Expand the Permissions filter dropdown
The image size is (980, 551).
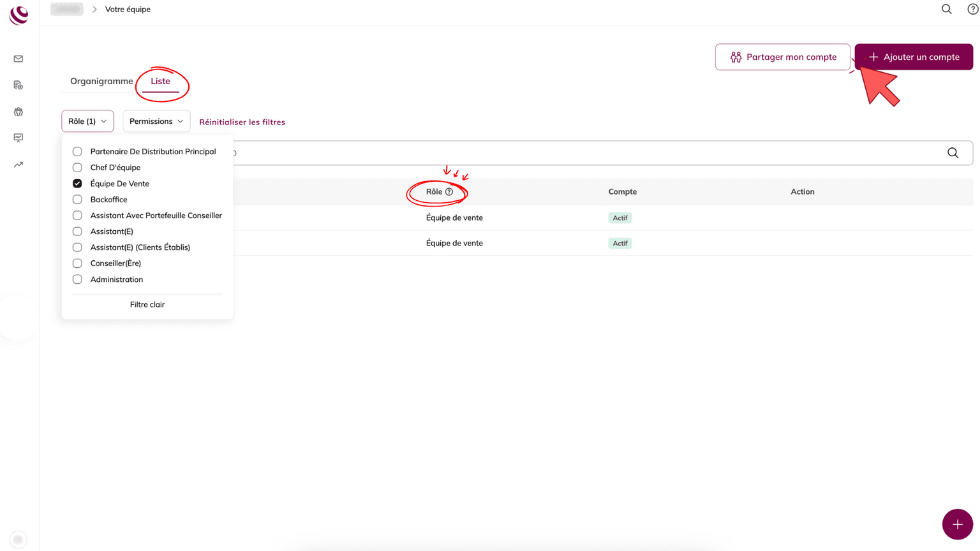tap(156, 121)
